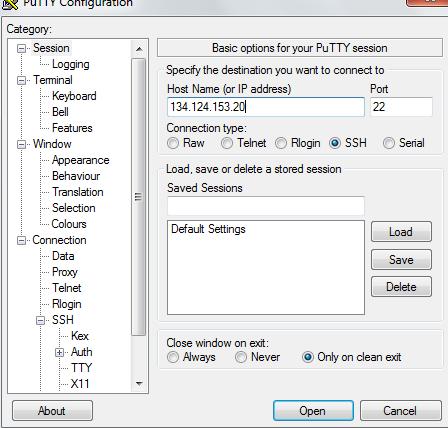Viewport: 448px width, 428px height.
Task: Collapse the Window tree node
Action: tap(21, 144)
